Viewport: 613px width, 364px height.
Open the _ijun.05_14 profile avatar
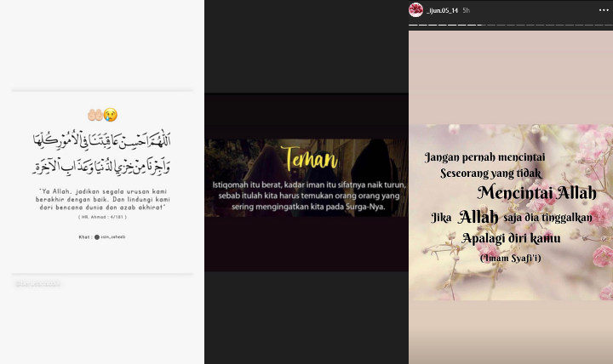tap(415, 9)
